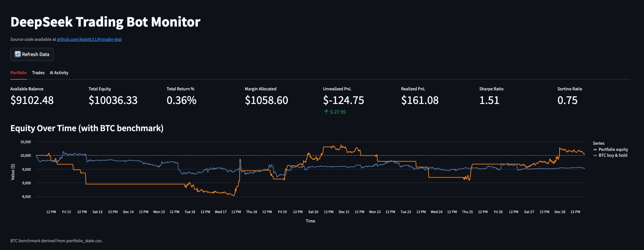The height and width of the screenshot is (250, 644).
Task: Click the BTC buy & hold blue legend swatch
Action: click(x=595, y=155)
